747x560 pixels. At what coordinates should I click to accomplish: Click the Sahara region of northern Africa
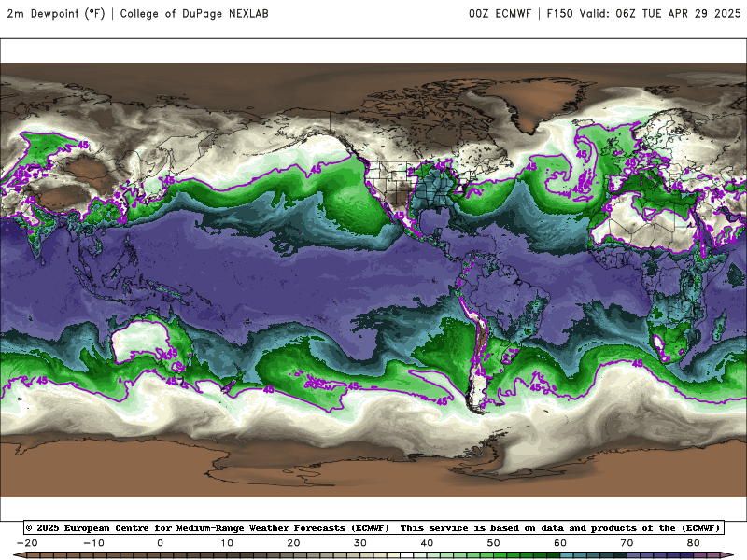pyautogui.click(x=643, y=231)
